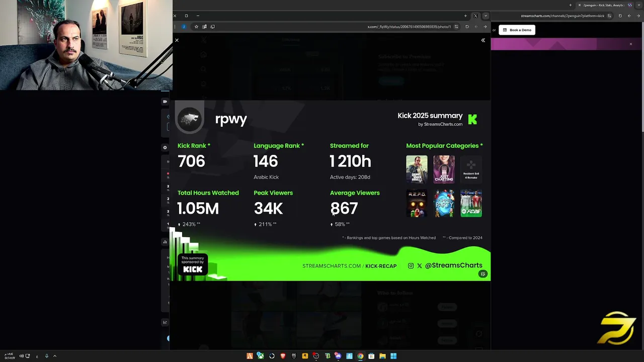644x362 pixels.
Task: Open a new tab in the X window
Action: [x=465, y=16]
